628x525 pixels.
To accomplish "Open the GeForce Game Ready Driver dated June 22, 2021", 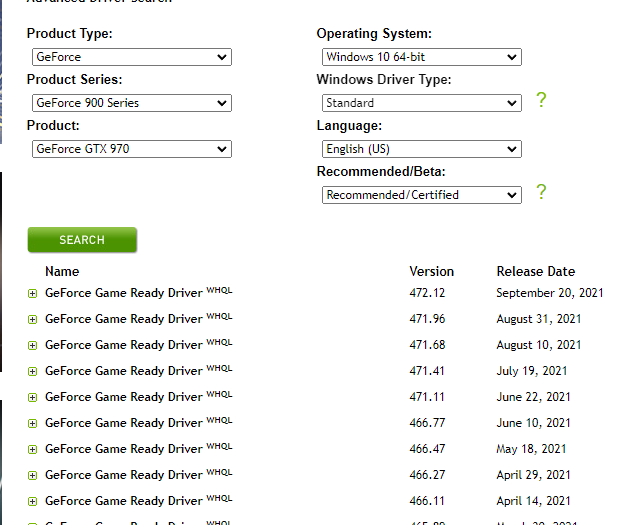I will click(x=139, y=397).
